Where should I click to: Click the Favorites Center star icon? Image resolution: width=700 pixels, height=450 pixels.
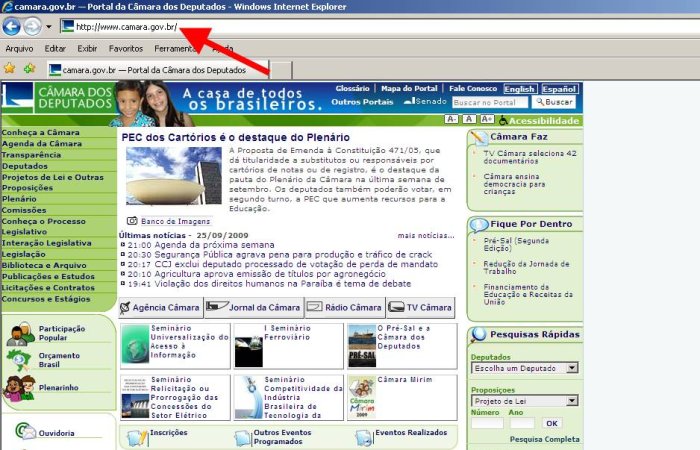coord(9,68)
